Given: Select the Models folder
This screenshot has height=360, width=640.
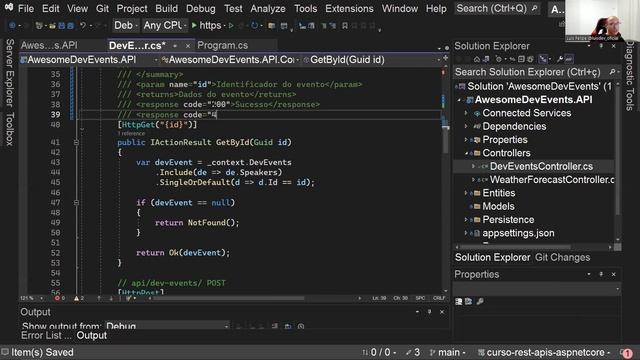Looking at the screenshot, I should pos(498,207).
